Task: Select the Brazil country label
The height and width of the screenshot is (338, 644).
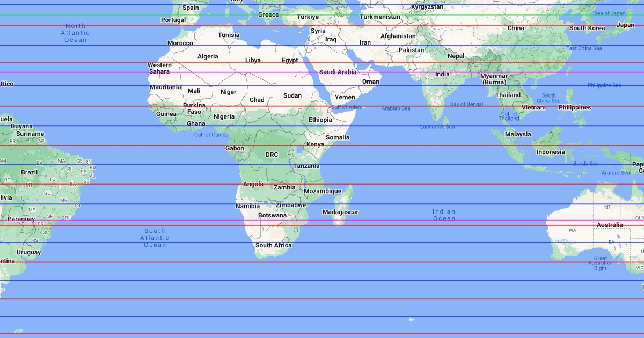Action: 29,172
